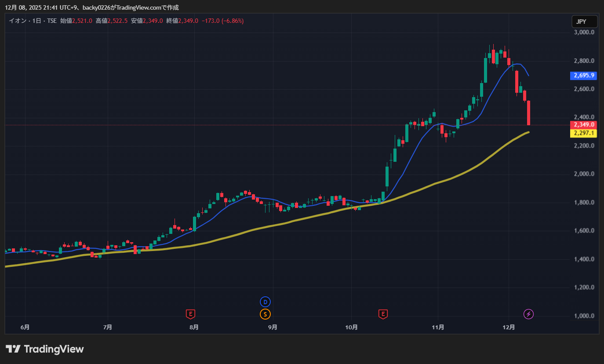This screenshot has height=364, width=604.
Task: Click the orange split S icon
Action: (x=265, y=314)
